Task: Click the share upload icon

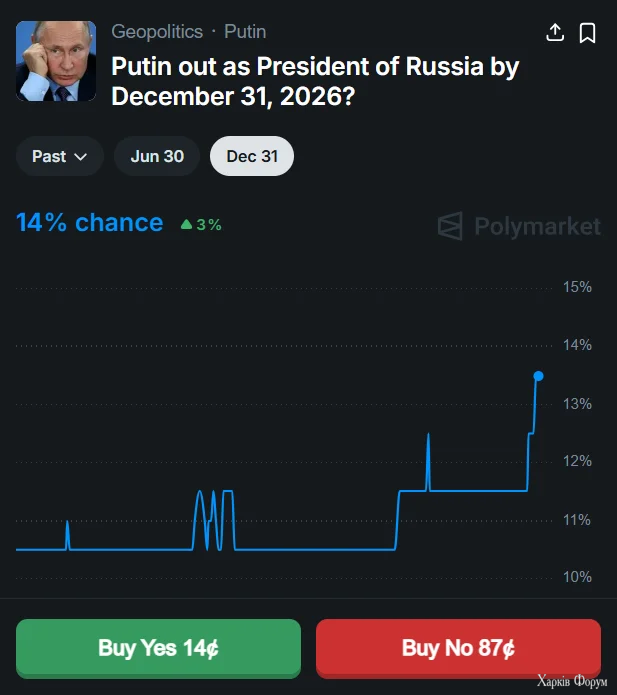Action: 555,33
